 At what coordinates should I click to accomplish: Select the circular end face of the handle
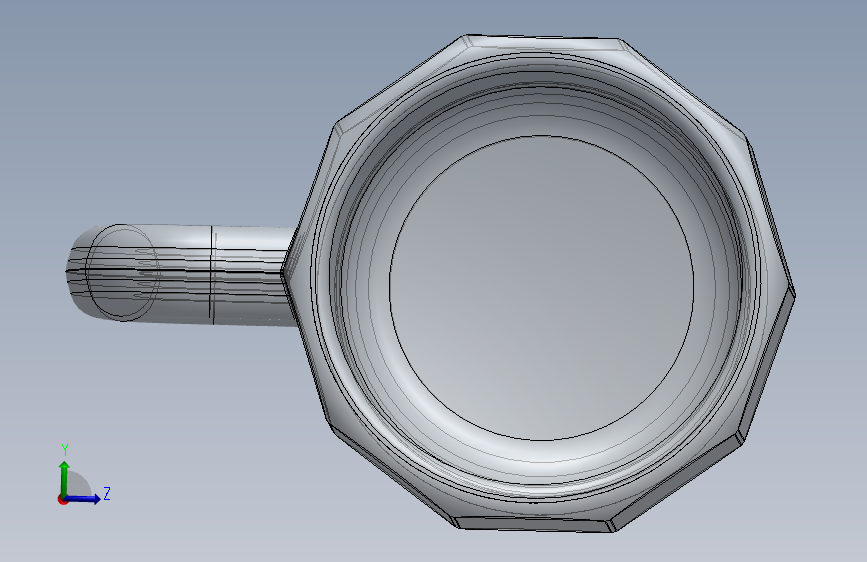(123, 272)
